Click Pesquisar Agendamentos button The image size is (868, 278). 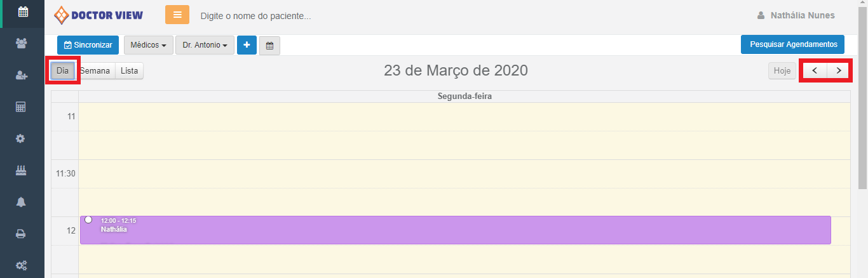click(x=792, y=44)
